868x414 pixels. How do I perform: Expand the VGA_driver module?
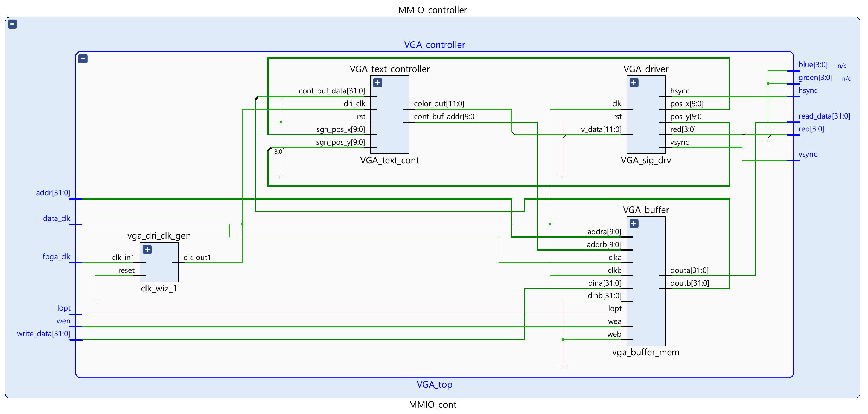(634, 83)
